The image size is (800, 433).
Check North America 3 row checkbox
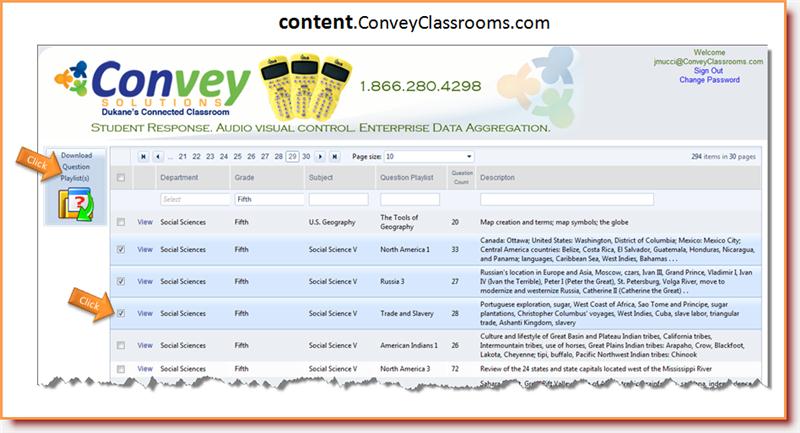121,369
